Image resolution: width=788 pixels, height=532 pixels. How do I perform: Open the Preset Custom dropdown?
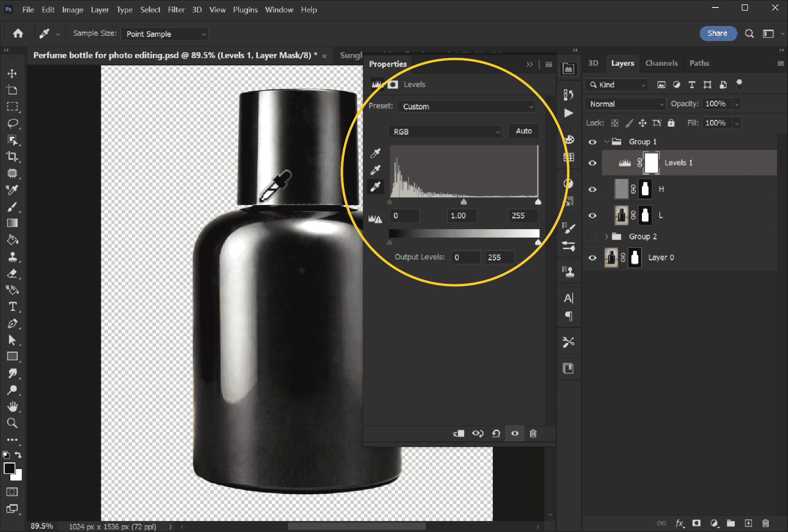[x=467, y=107]
